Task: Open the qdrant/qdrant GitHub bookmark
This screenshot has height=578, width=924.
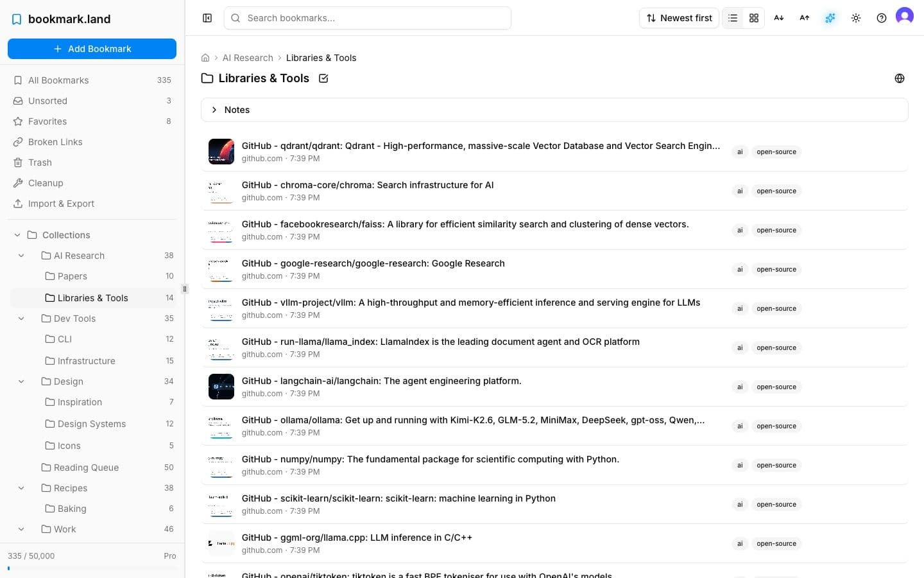Action: pyautogui.click(x=481, y=146)
